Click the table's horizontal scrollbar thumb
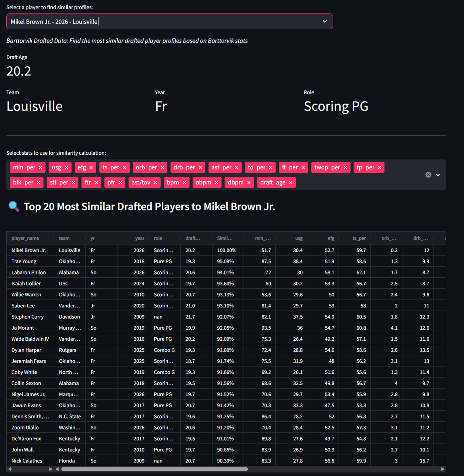Image resolution: width=464 pixels, height=476 pixels. pos(154,469)
